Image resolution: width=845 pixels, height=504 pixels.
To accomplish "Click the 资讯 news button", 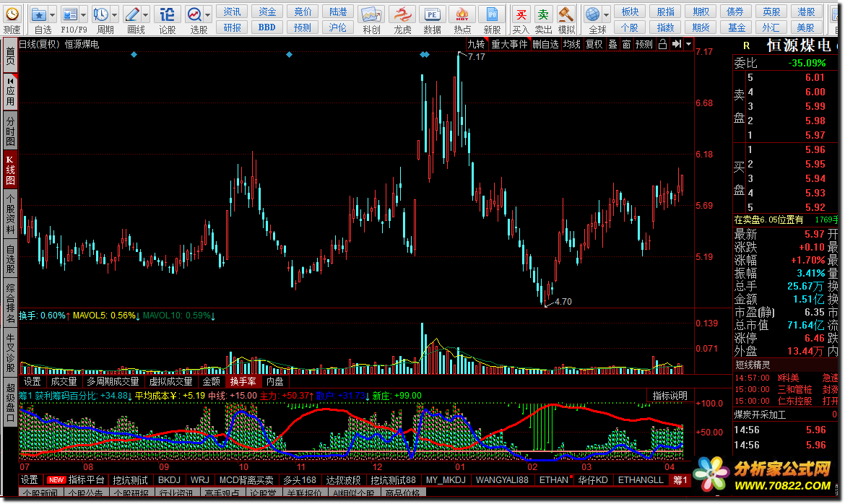I will coord(233,12).
